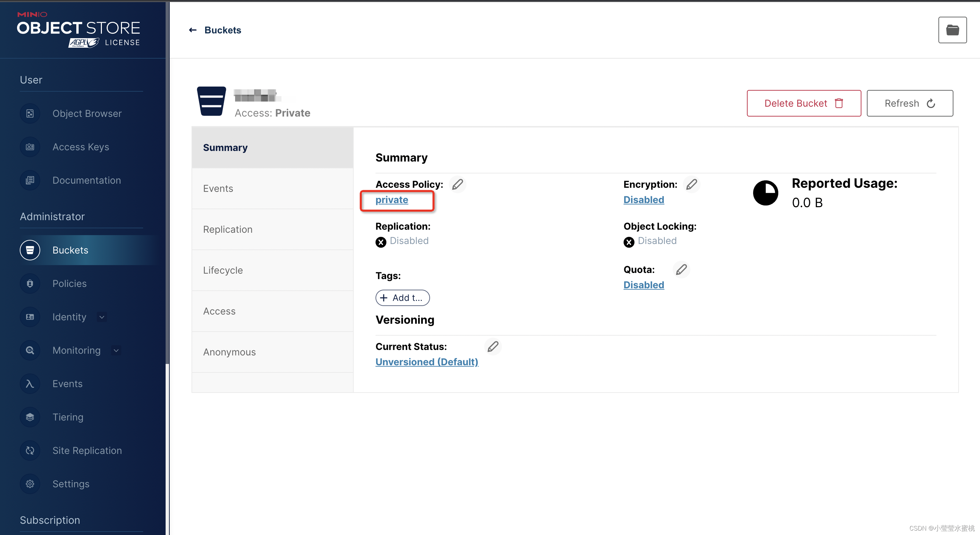Click the Unversioned Default status link
Image resolution: width=980 pixels, height=535 pixels.
point(427,361)
